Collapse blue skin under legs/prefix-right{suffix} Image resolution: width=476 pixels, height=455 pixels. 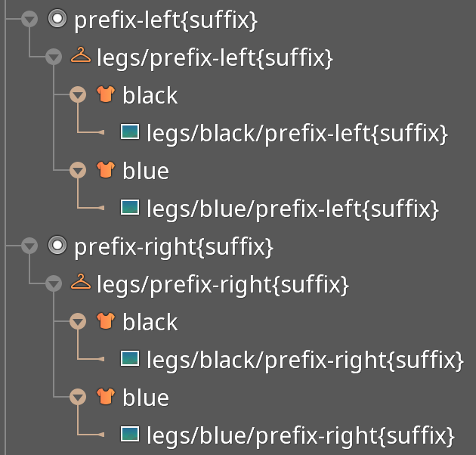tap(78, 397)
